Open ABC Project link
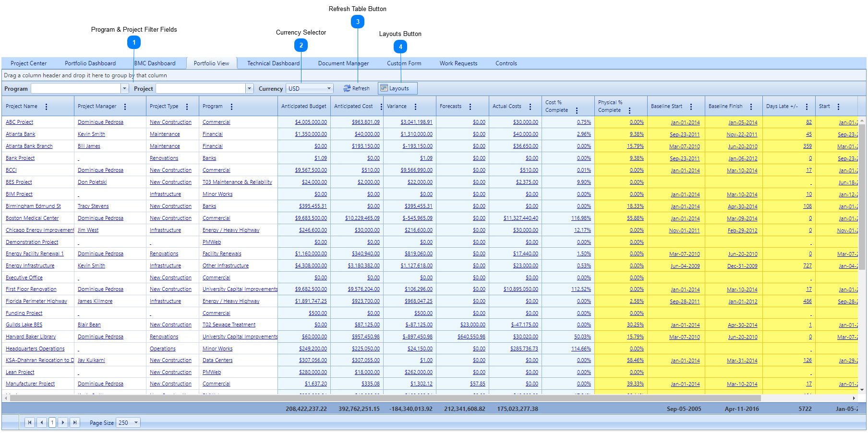 (x=20, y=122)
